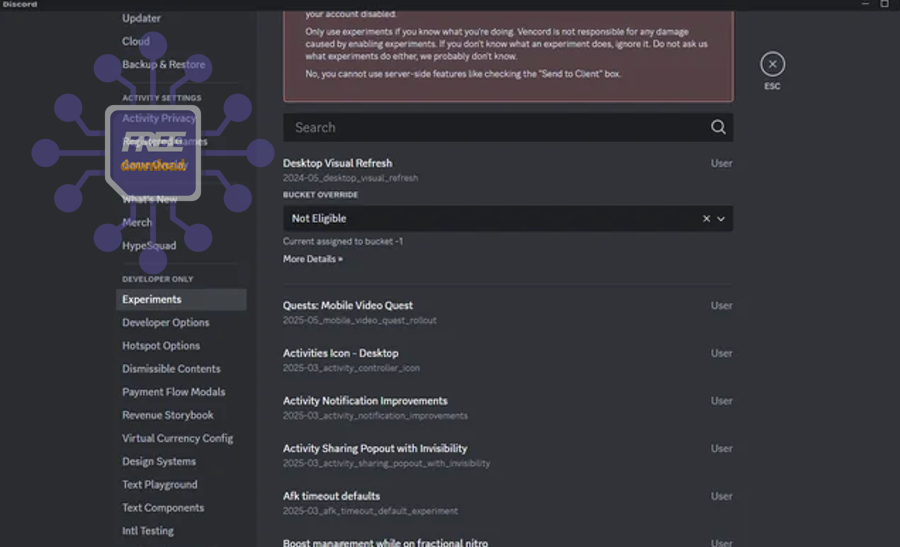Clear the Not Eligible bucket override
The image size is (900, 547).
(706, 219)
